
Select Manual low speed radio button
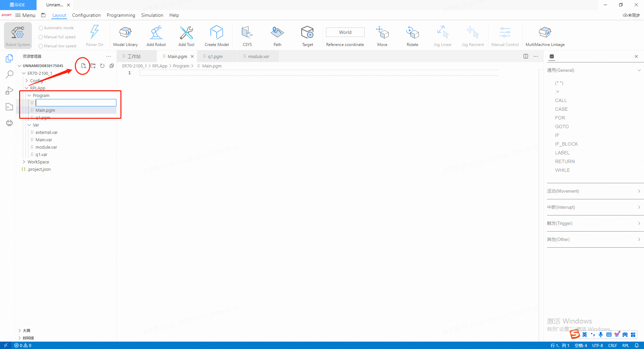pos(41,46)
